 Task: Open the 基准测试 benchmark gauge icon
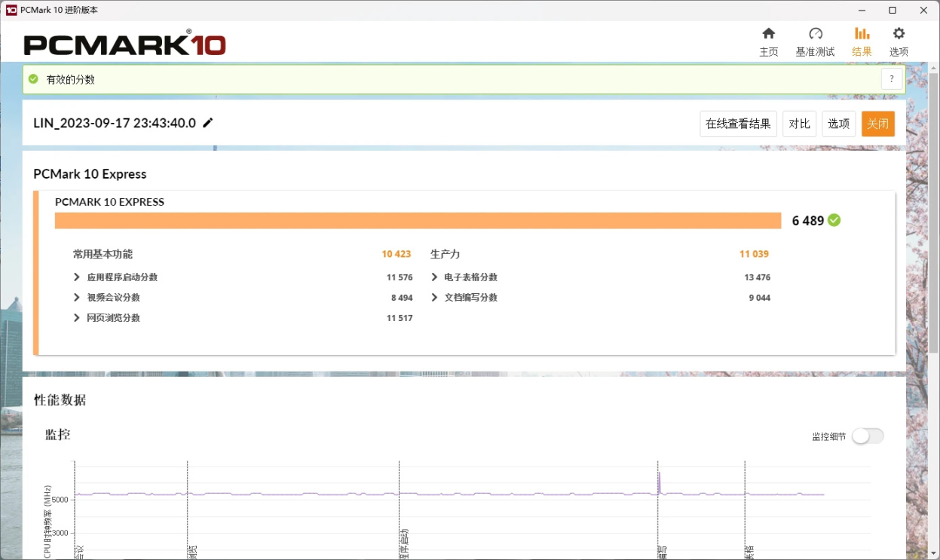(815, 33)
